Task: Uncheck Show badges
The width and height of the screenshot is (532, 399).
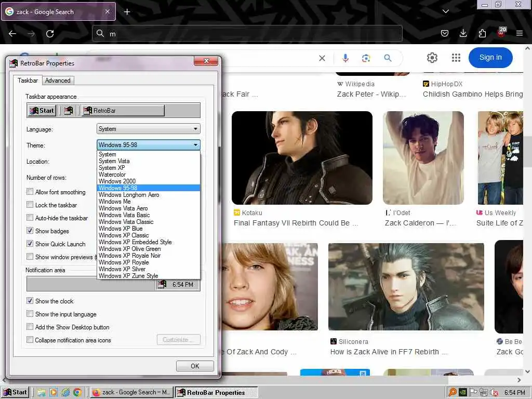Action: (x=30, y=231)
